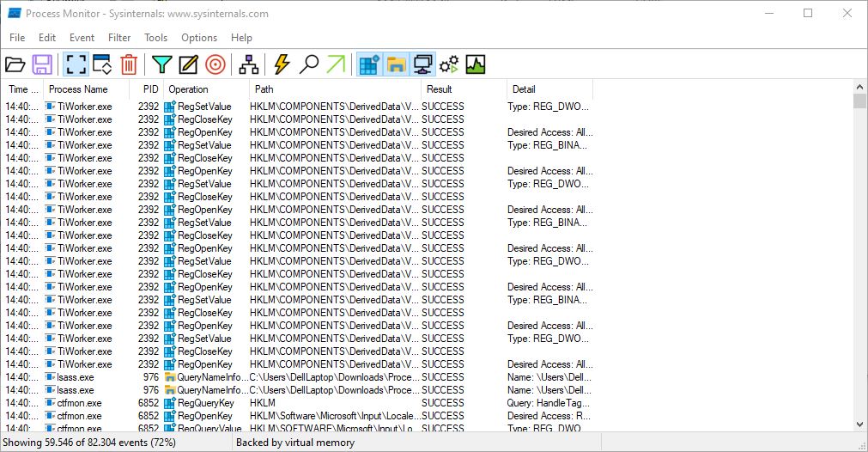Click the Process Name column header
Screen dimensions: 868x452
tap(87, 89)
